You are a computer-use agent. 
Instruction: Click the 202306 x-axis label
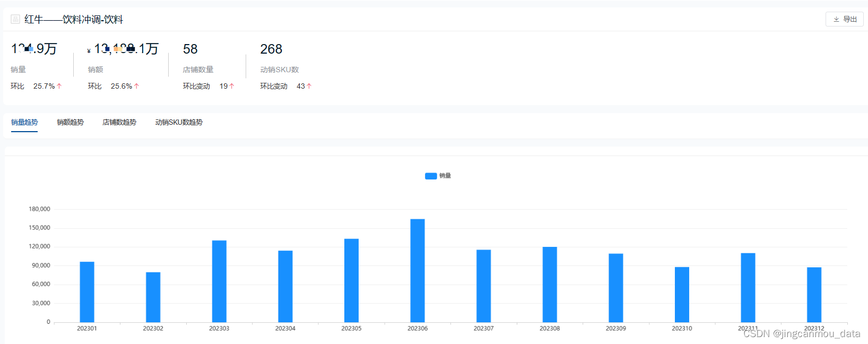[x=418, y=329]
